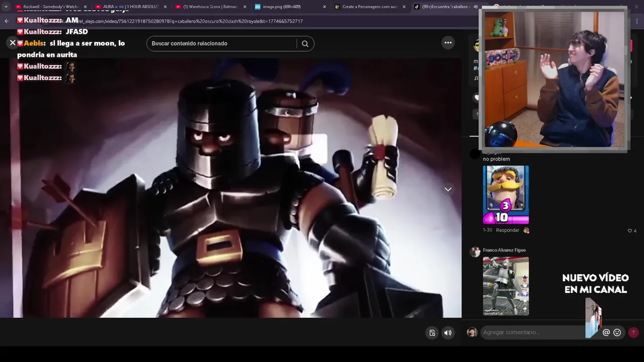The height and width of the screenshot is (362, 644).
Task: Close the 'Create a Personagens' browser tab
Action: (404, 7)
